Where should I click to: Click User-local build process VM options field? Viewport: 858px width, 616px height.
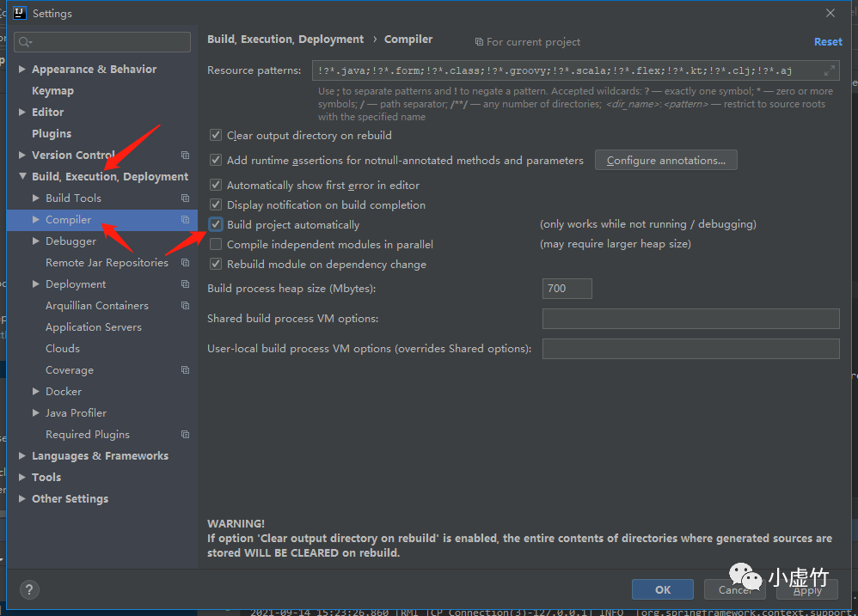[690, 349]
